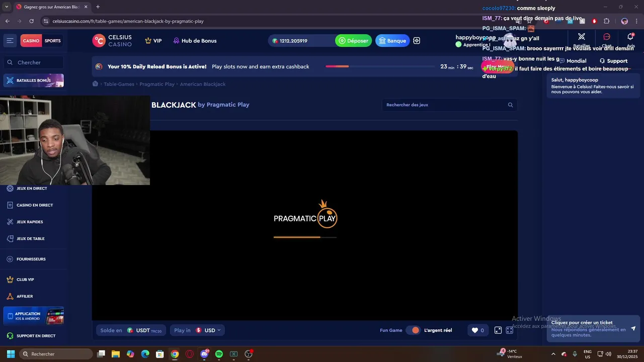Open Jeux Rapides in sidebar
Viewport: 644px width, 362px height.
[25, 222]
